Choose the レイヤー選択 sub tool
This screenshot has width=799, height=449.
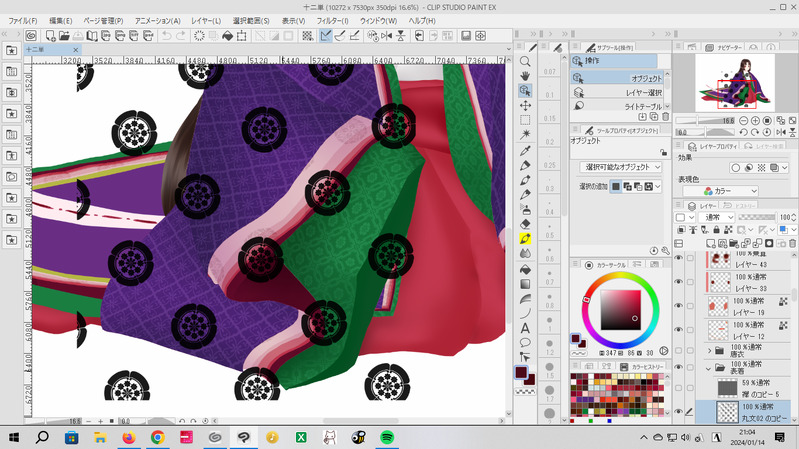[x=616, y=92]
